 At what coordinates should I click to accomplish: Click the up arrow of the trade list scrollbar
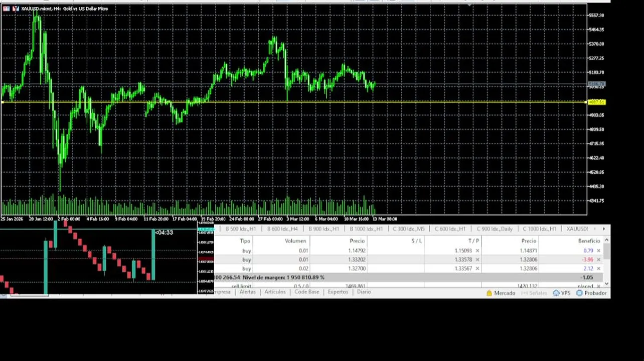tap(607, 240)
